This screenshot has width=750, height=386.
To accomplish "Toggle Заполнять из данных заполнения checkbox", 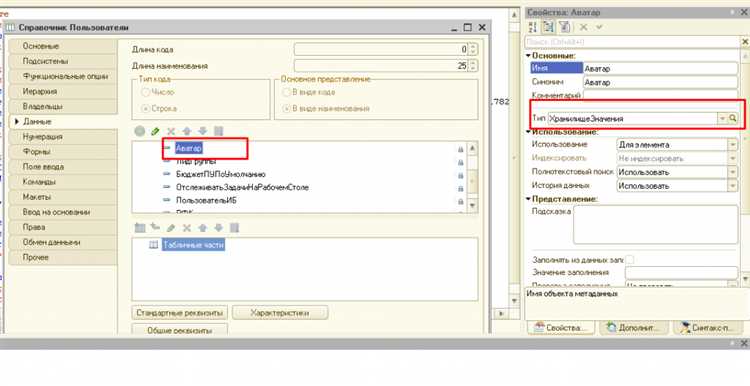I will (x=630, y=260).
